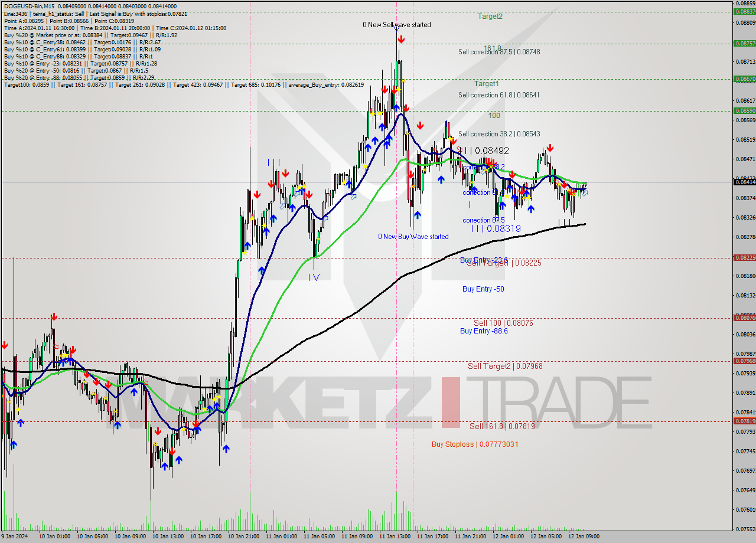Click the red 0.07968 price-axis tag

point(744,361)
